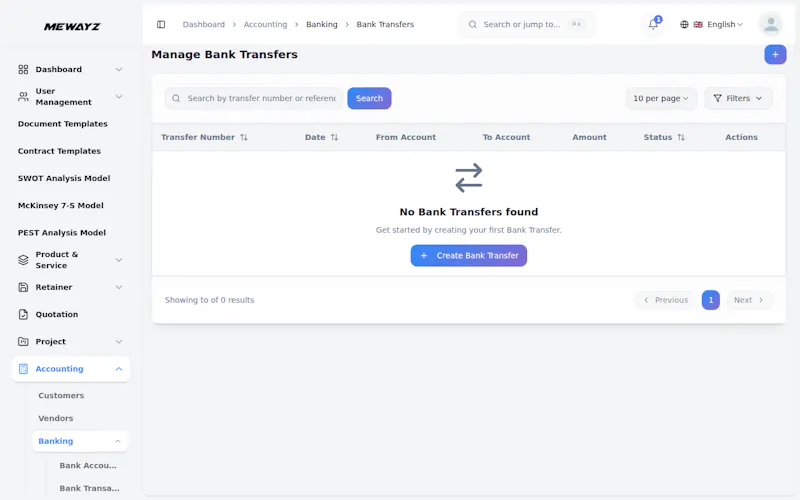800x500 pixels.
Task: Open the notifications bell
Action: pyautogui.click(x=653, y=24)
